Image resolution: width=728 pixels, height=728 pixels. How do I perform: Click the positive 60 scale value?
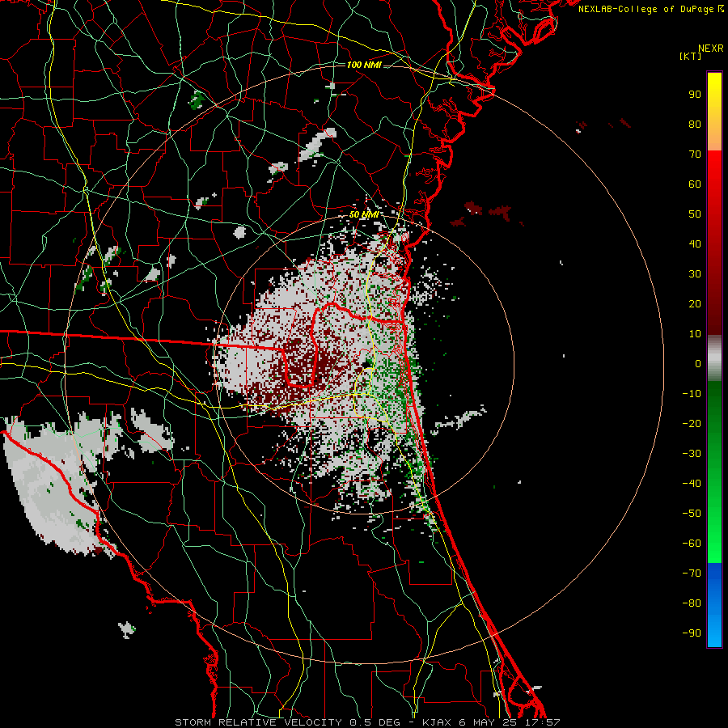click(695, 184)
